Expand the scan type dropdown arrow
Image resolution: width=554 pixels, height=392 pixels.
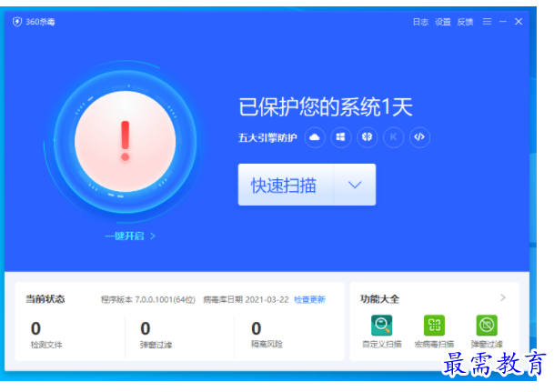(x=355, y=185)
